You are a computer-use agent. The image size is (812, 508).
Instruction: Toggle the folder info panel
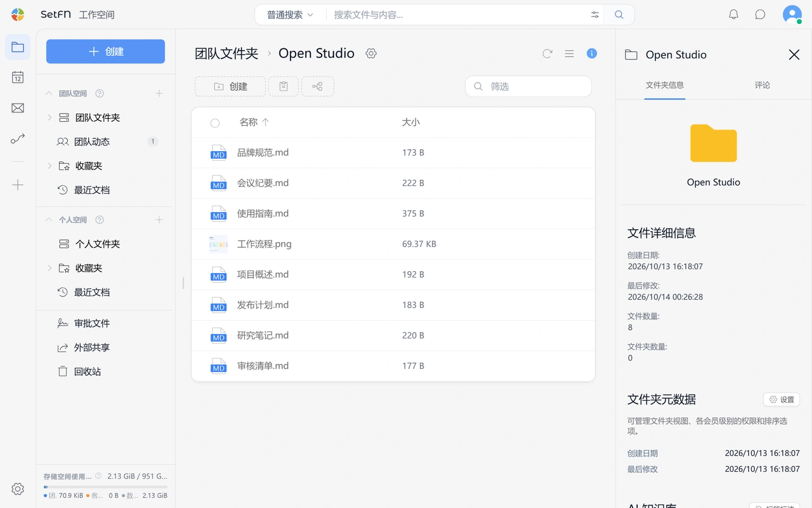point(592,54)
